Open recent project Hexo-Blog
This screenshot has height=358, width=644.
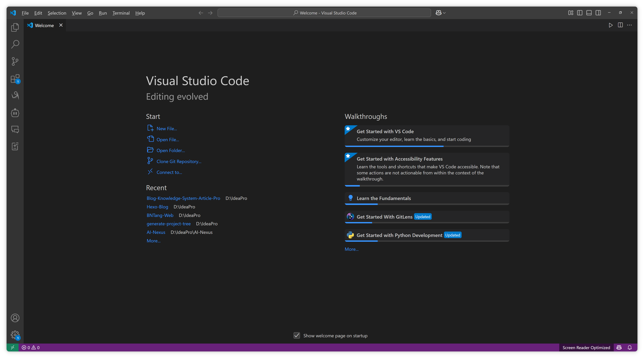click(x=157, y=207)
